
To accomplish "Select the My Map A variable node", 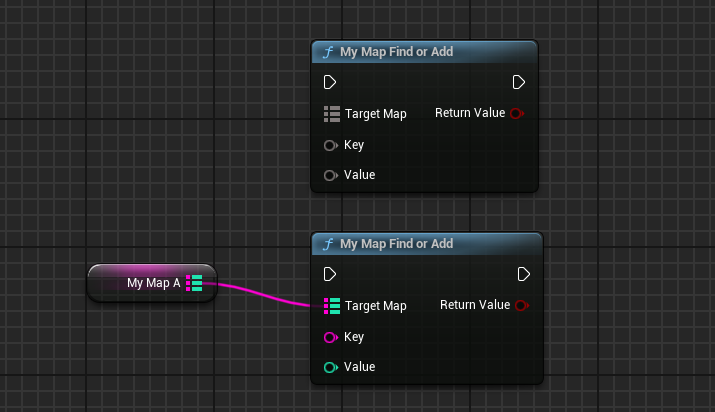I will coord(140,283).
